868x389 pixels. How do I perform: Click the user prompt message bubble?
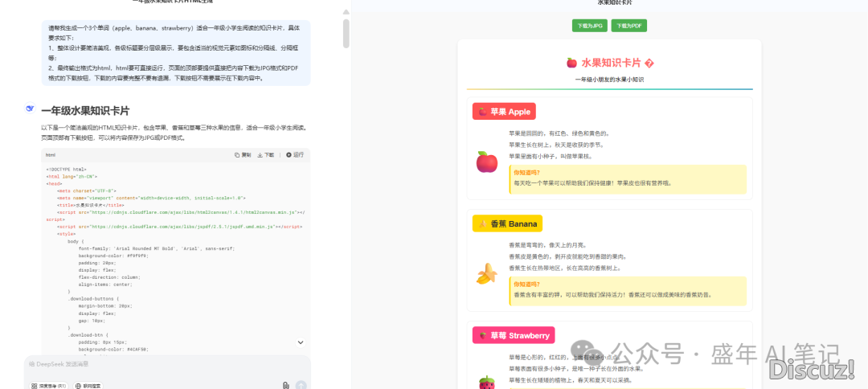(x=176, y=52)
